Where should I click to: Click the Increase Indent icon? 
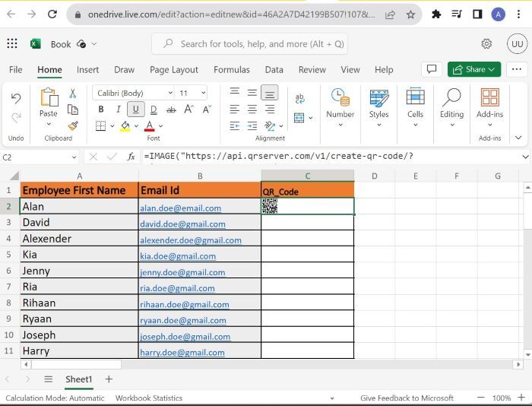pyautogui.click(x=252, y=126)
